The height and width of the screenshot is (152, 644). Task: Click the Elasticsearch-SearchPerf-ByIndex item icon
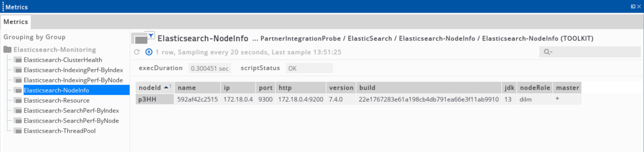coord(18,111)
